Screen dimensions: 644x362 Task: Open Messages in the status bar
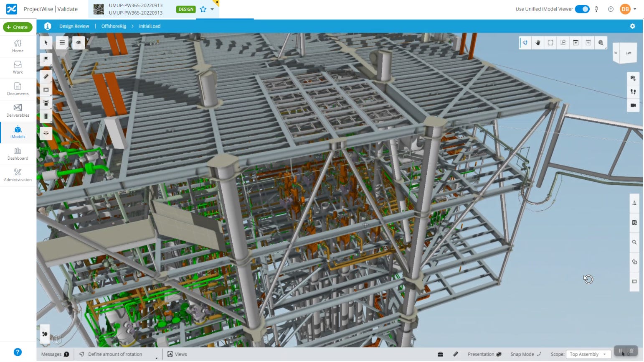[x=55, y=354]
